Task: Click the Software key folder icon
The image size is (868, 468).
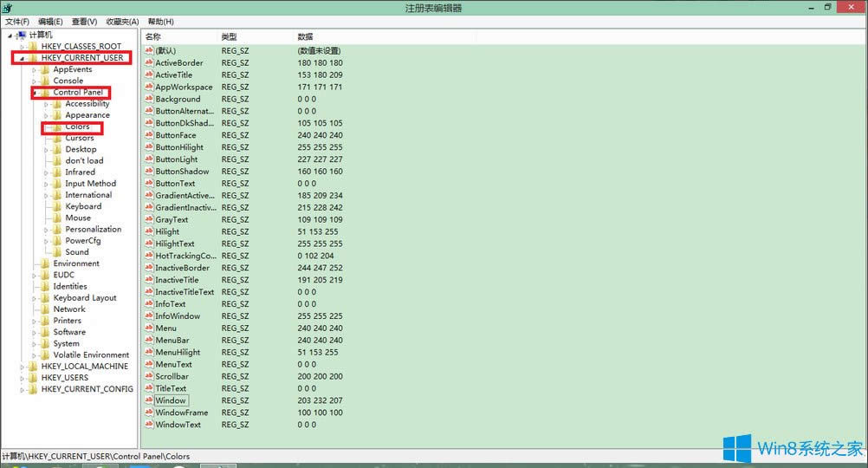Action: click(45, 332)
